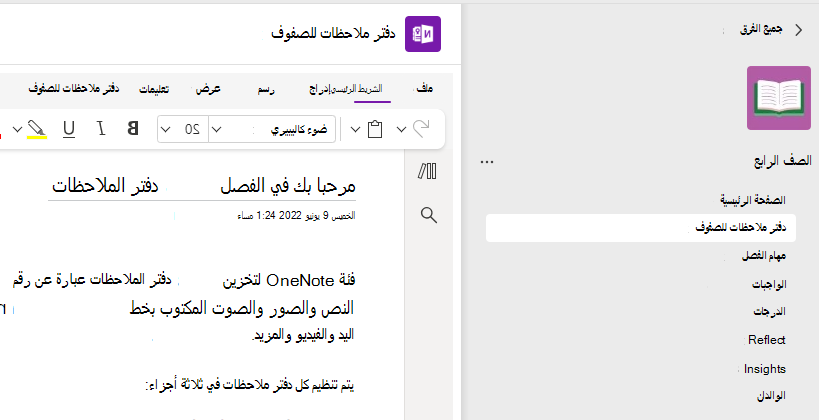Expand the highlight color dropdown arrow
This screenshot has width=819, height=420.
tap(17, 130)
